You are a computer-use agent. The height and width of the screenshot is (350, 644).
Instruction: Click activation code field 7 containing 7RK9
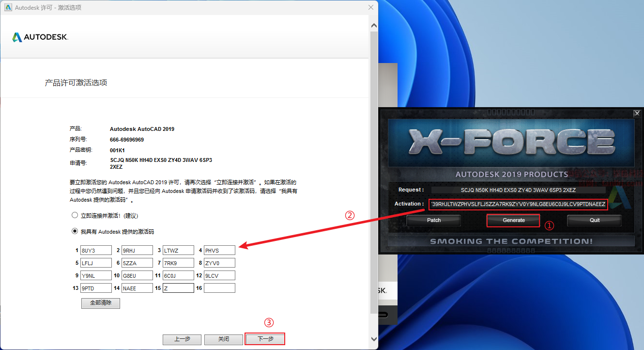point(178,263)
